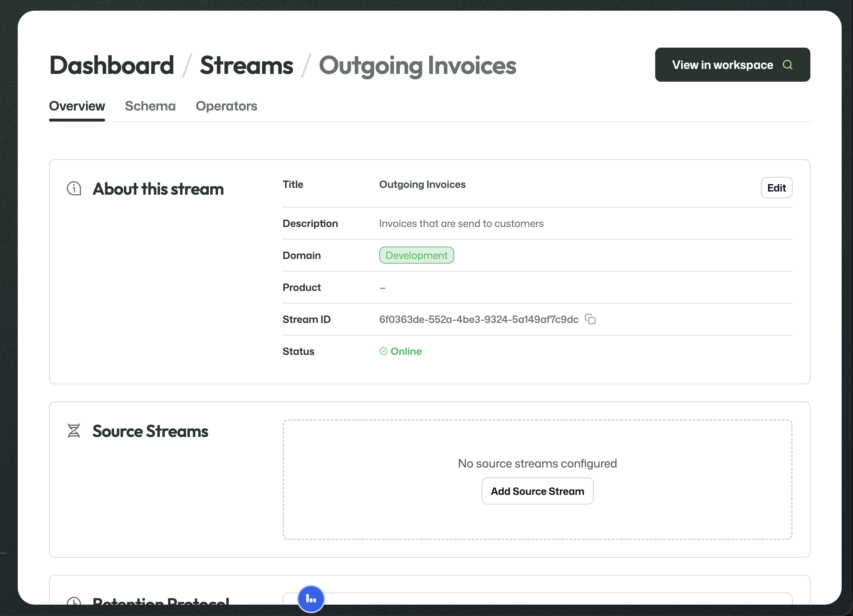Click the Product field dash value
Screen dimensions: 853x616
(382, 288)
